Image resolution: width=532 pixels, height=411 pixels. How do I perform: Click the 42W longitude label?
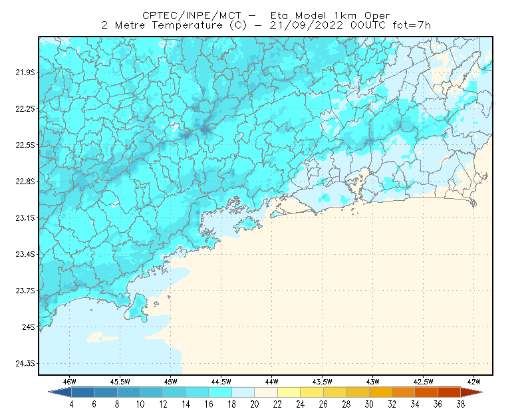click(x=473, y=382)
